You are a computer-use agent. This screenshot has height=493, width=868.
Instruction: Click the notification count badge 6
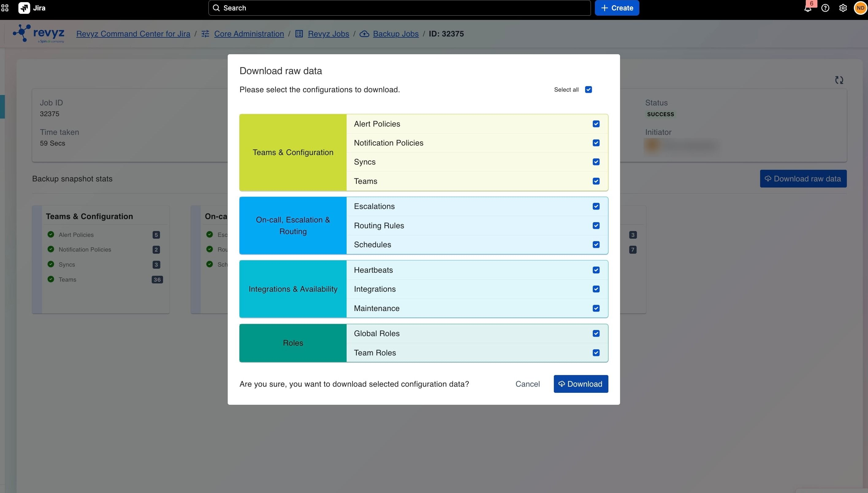(x=811, y=3)
